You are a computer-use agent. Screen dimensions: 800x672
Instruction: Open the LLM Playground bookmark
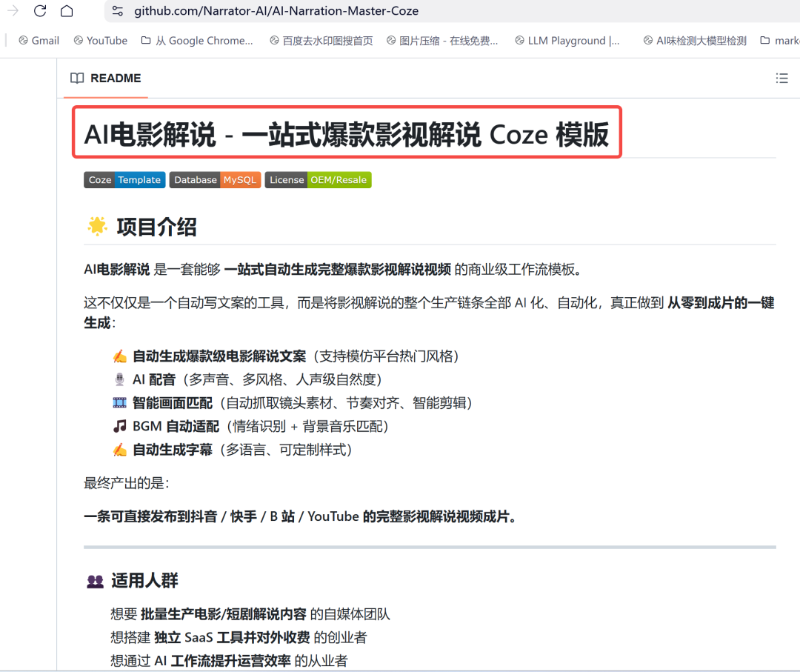coord(567,41)
